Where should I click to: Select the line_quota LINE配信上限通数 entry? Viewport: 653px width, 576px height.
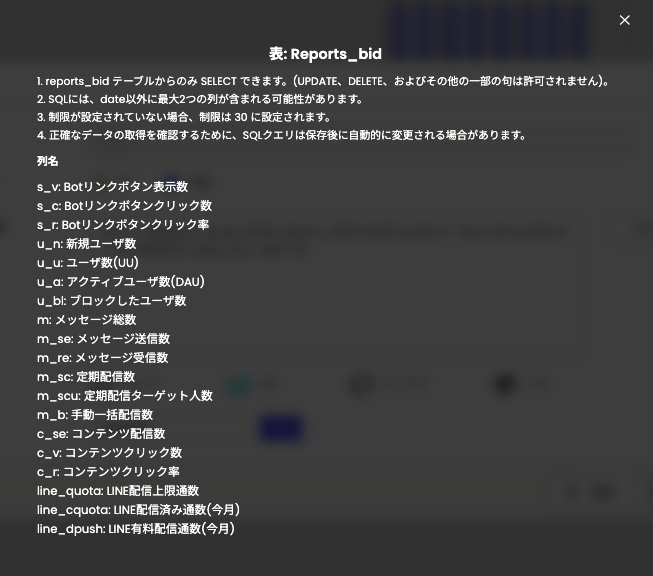(118, 491)
